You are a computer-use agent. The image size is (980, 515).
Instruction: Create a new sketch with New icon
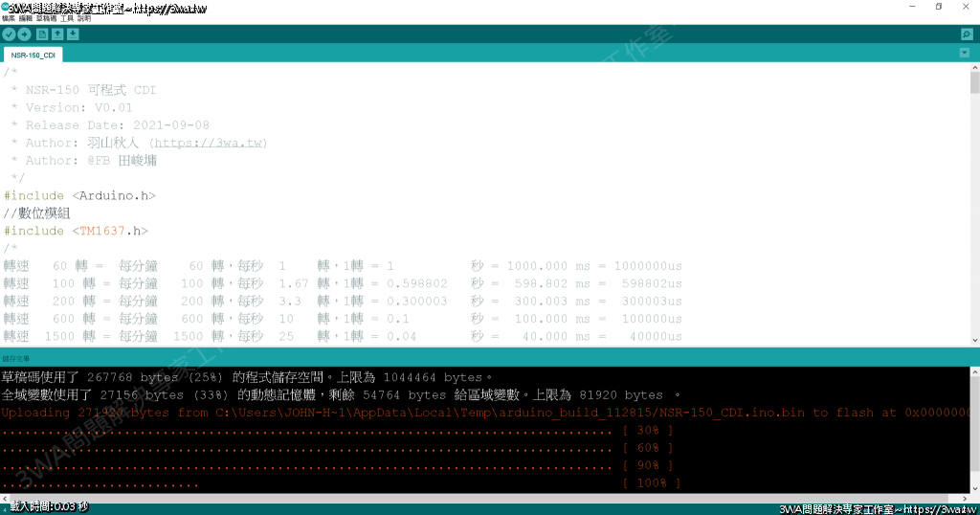pos(42,34)
